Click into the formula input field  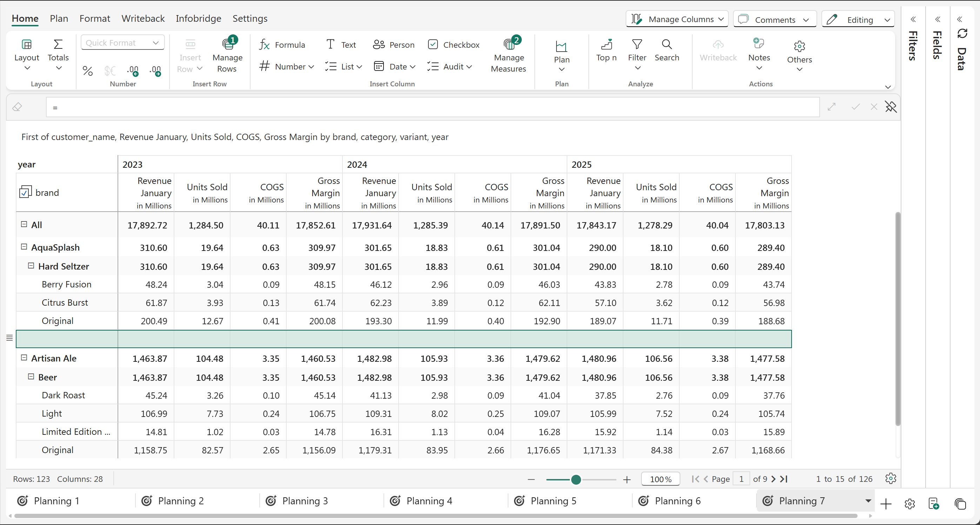click(x=432, y=107)
